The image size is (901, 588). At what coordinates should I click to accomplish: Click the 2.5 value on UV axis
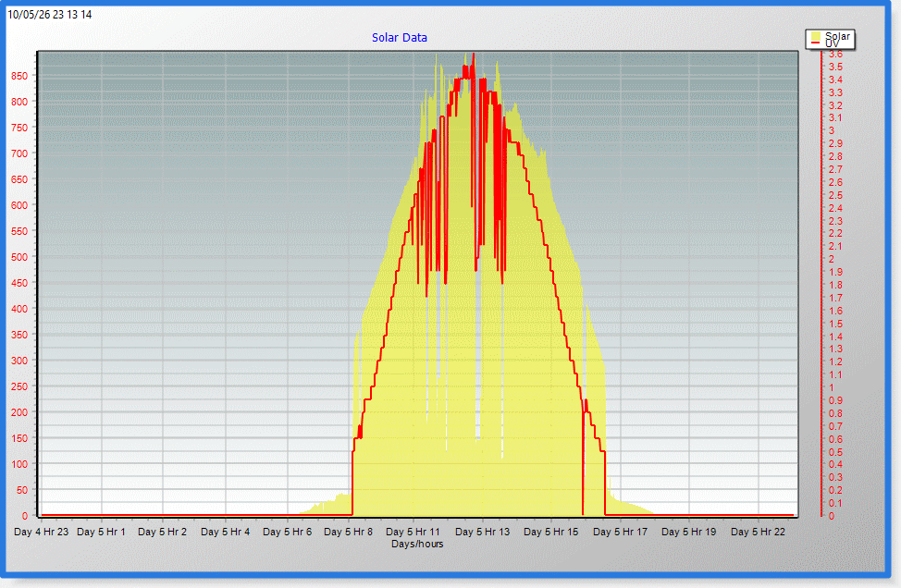coord(835,195)
